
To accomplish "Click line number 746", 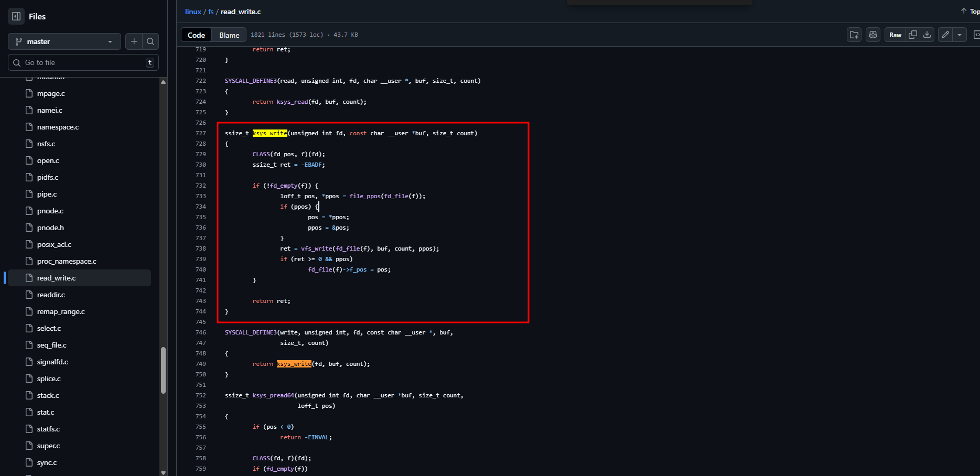I will coord(201,332).
